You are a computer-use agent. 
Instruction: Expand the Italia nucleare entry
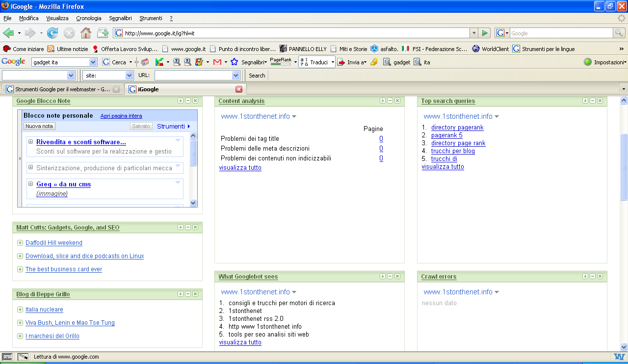(x=20, y=310)
